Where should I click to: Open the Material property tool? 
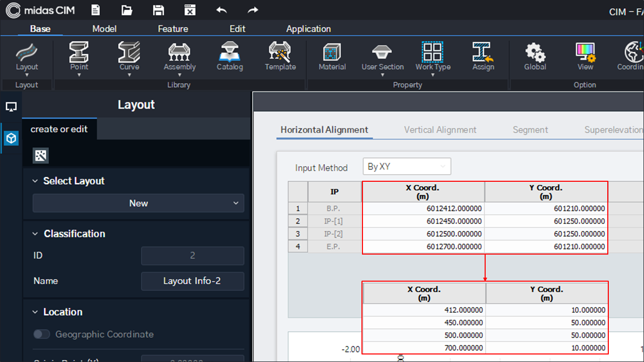(332, 56)
